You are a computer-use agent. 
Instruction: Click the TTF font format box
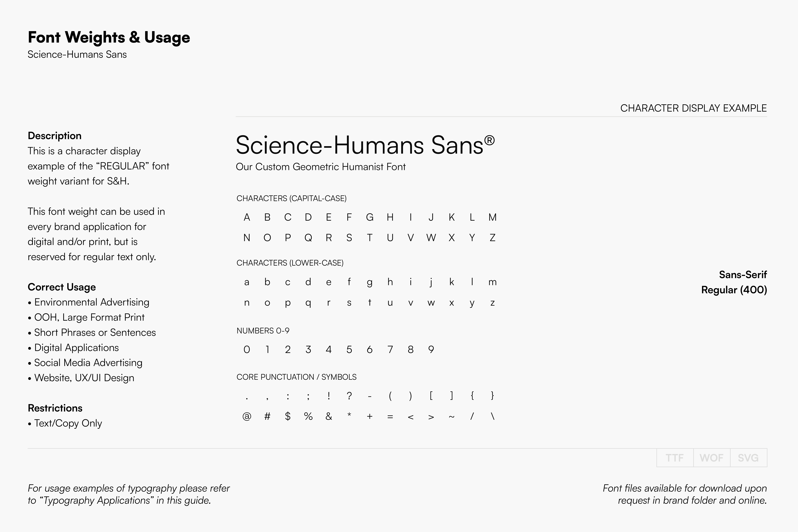pos(674,458)
